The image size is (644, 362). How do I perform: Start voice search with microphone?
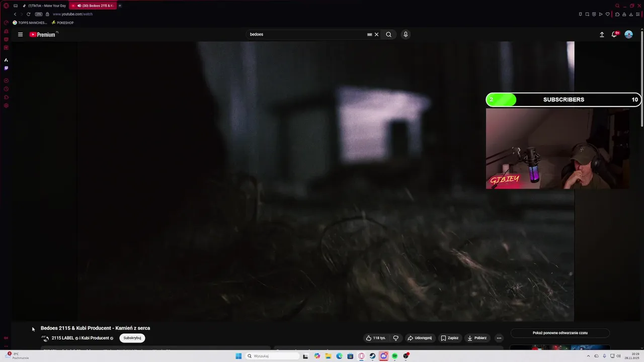(x=406, y=35)
